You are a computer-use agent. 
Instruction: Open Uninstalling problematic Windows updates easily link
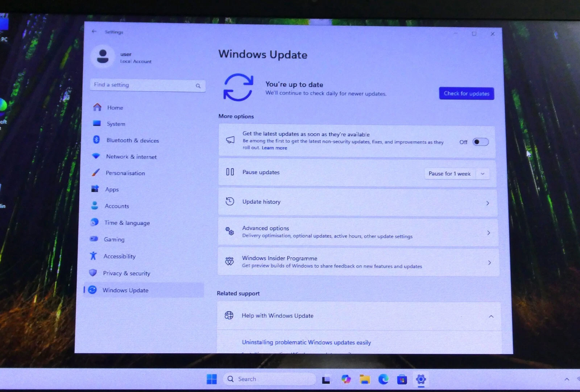click(x=306, y=342)
